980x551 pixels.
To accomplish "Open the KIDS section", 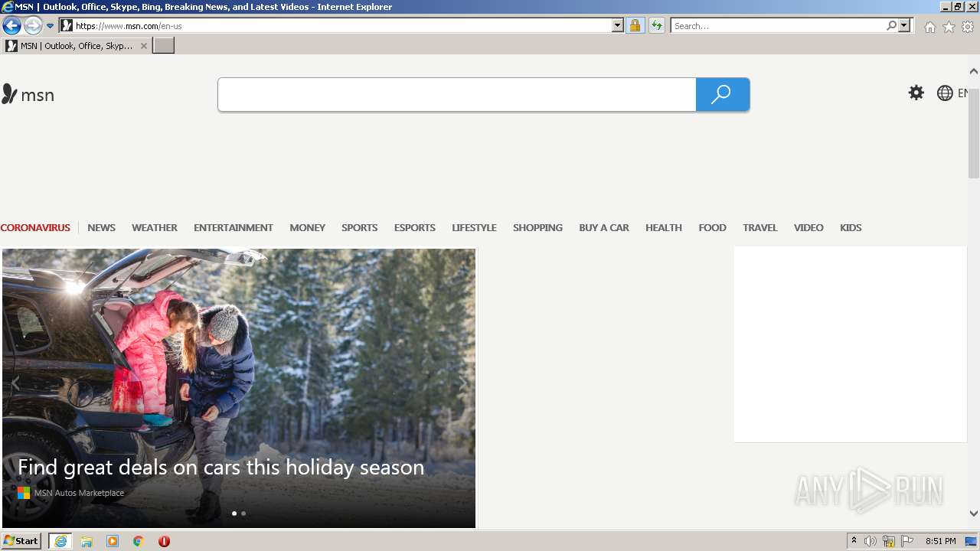I will click(851, 227).
